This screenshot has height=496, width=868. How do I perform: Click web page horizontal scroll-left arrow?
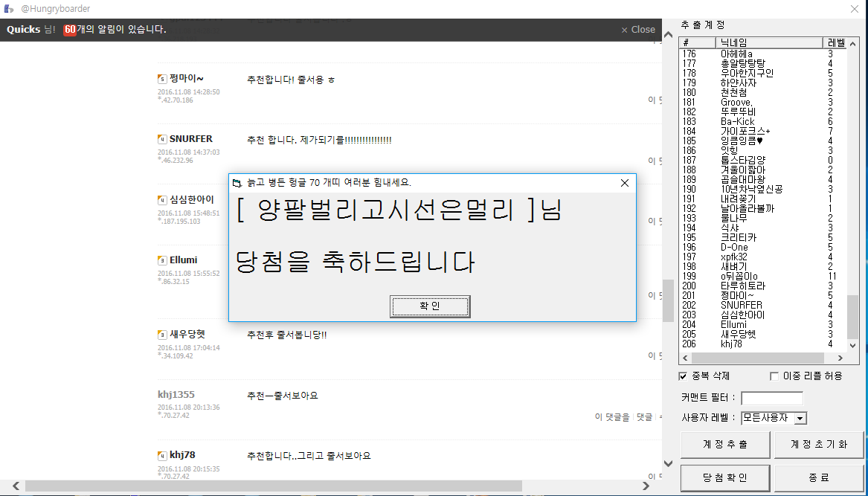[x=16, y=486]
